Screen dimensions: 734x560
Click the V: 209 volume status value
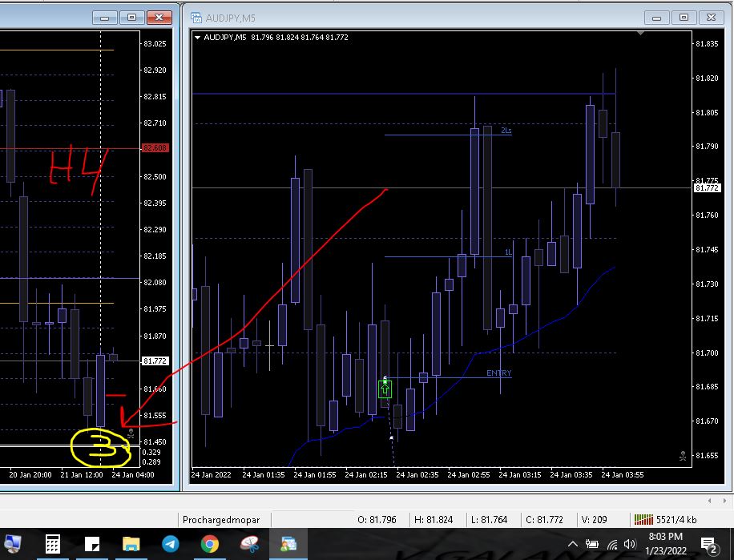[594, 520]
